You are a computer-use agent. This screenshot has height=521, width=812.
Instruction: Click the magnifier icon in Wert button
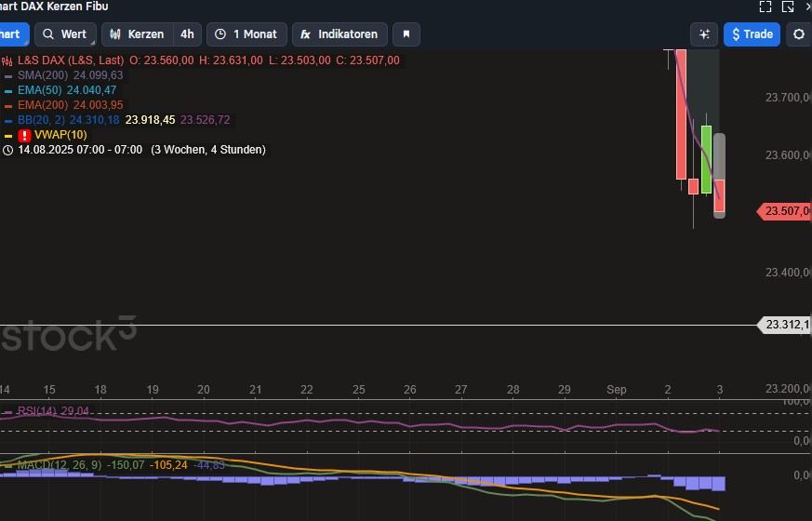pyautogui.click(x=48, y=34)
